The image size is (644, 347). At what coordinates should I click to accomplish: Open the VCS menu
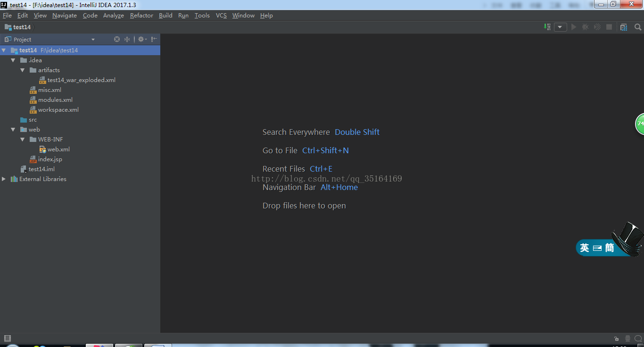[221, 15]
